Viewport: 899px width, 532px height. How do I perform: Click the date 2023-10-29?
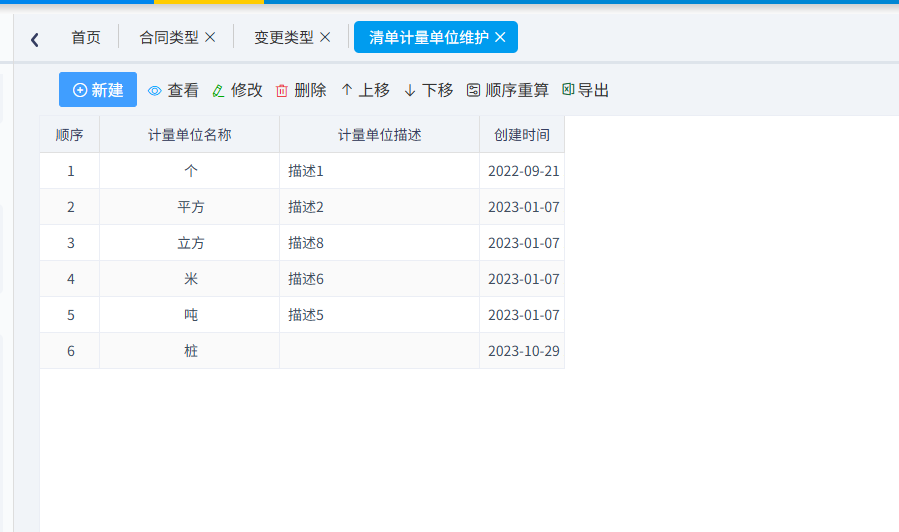[x=523, y=351]
